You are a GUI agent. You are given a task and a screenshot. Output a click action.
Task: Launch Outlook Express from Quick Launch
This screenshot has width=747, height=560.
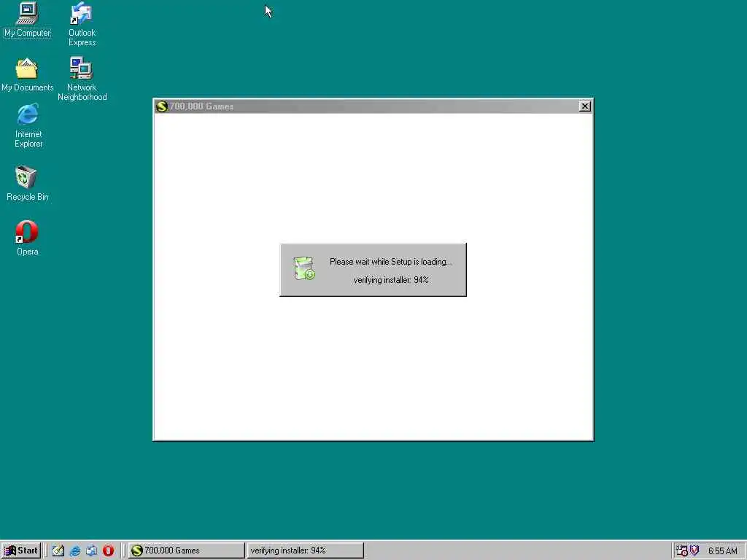[x=91, y=551]
